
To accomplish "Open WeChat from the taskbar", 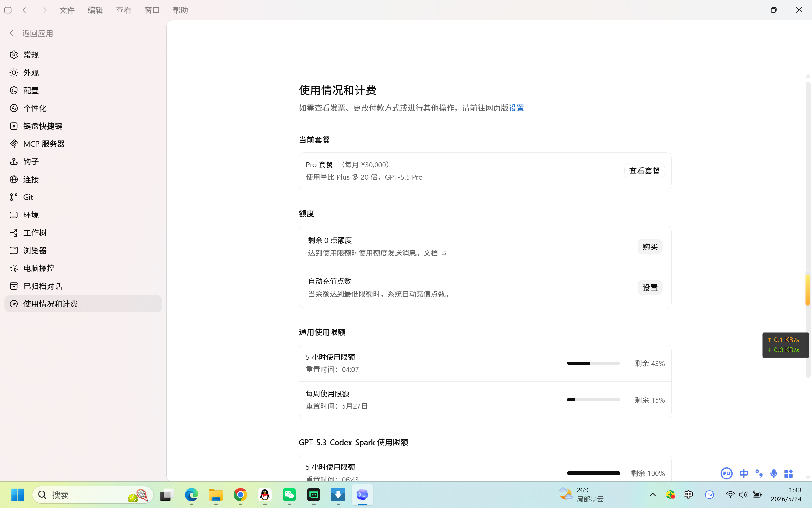I will [289, 495].
